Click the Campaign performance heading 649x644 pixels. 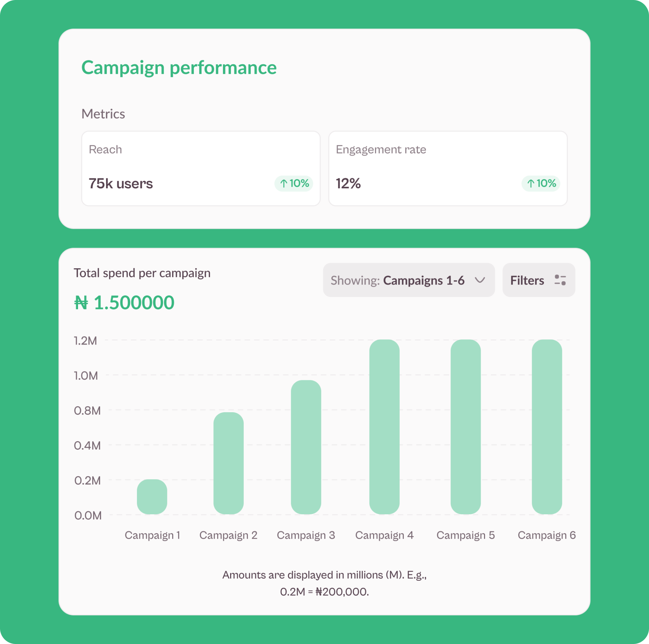click(x=179, y=67)
